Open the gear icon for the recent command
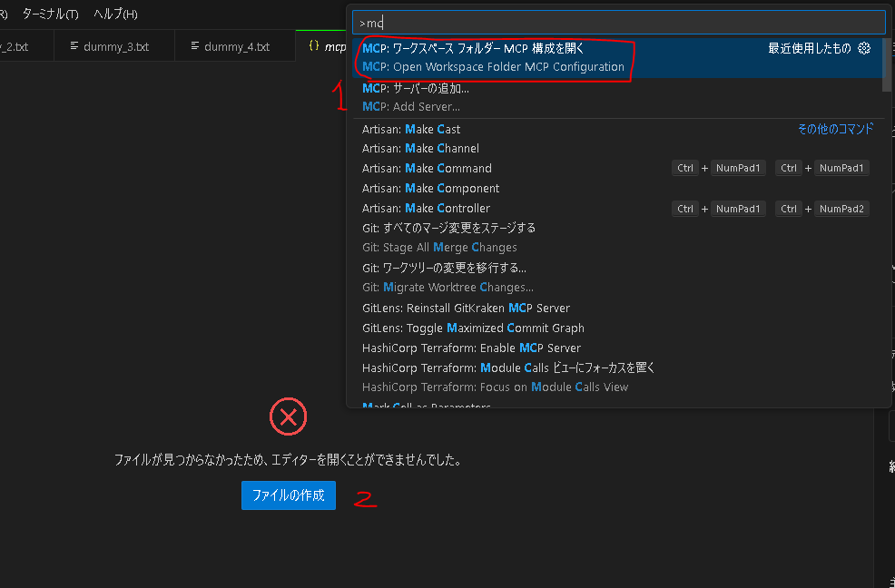 pyautogui.click(x=864, y=48)
